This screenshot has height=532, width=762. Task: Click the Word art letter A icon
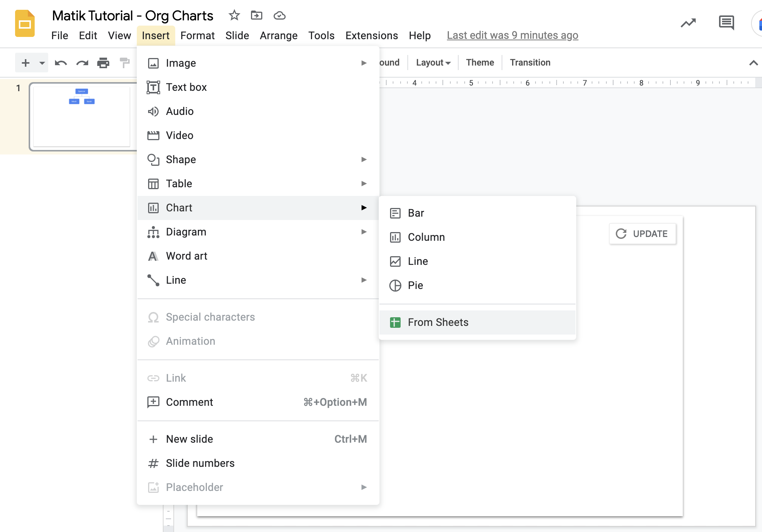153,256
